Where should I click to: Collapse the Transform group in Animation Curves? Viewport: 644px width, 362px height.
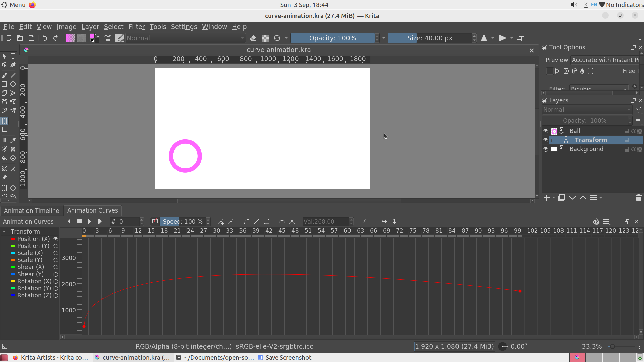[x=4, y=231]
